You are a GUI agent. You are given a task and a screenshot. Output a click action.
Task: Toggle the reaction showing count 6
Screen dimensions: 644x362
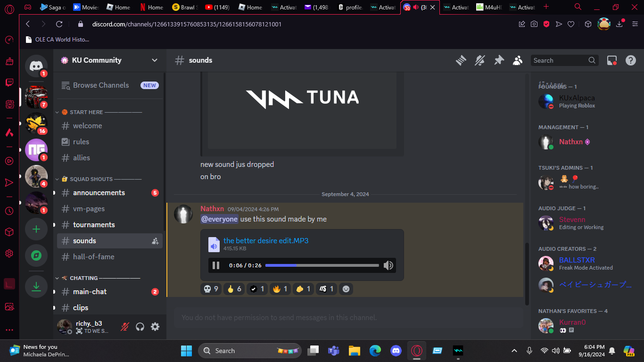[x=234, y=289]
